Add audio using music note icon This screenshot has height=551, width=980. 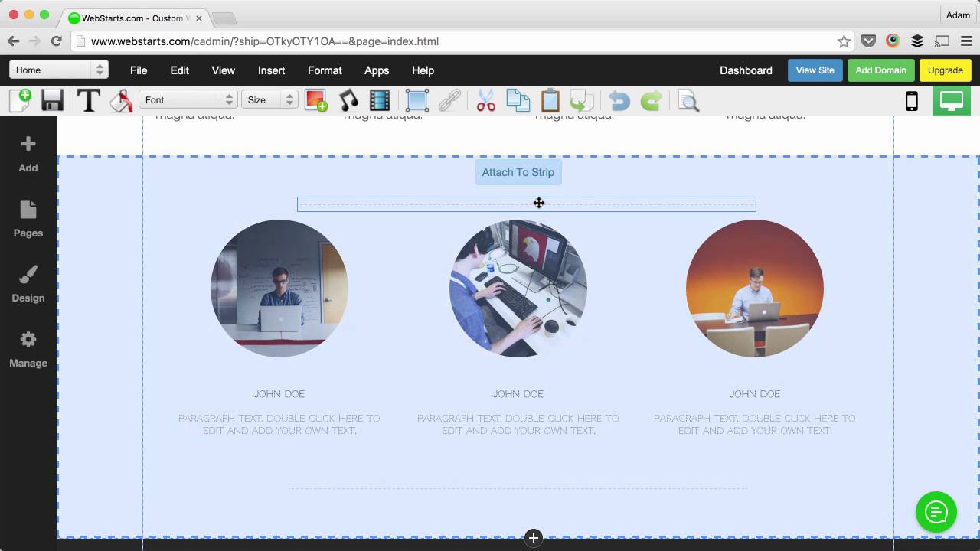[x=348, y=100]
